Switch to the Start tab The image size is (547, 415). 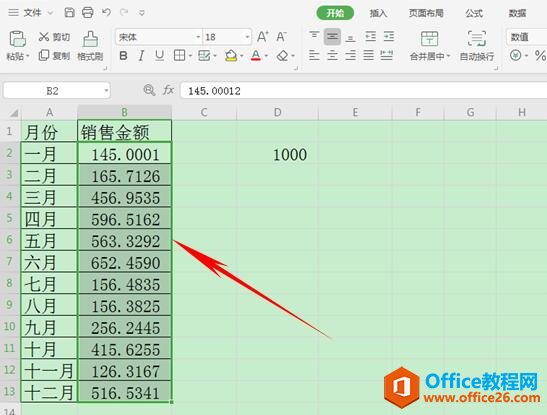click(x=335, y=13)
